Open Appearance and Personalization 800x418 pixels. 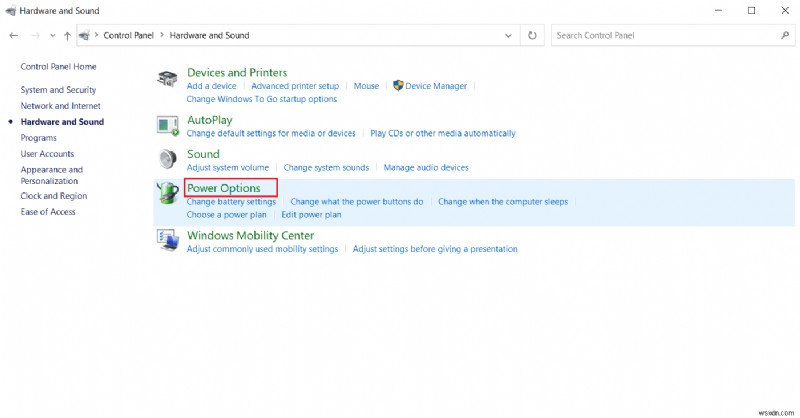click(x=52, y=175)
